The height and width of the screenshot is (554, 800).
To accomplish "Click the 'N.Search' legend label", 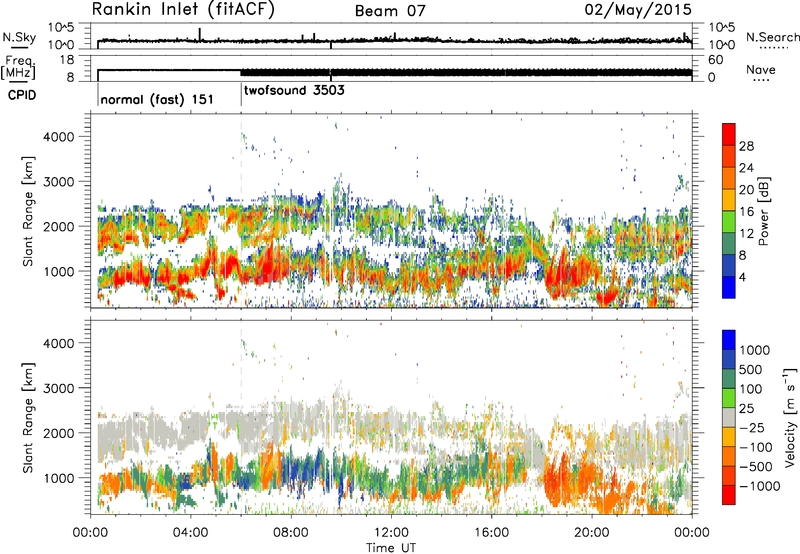I will coord(772,37).
